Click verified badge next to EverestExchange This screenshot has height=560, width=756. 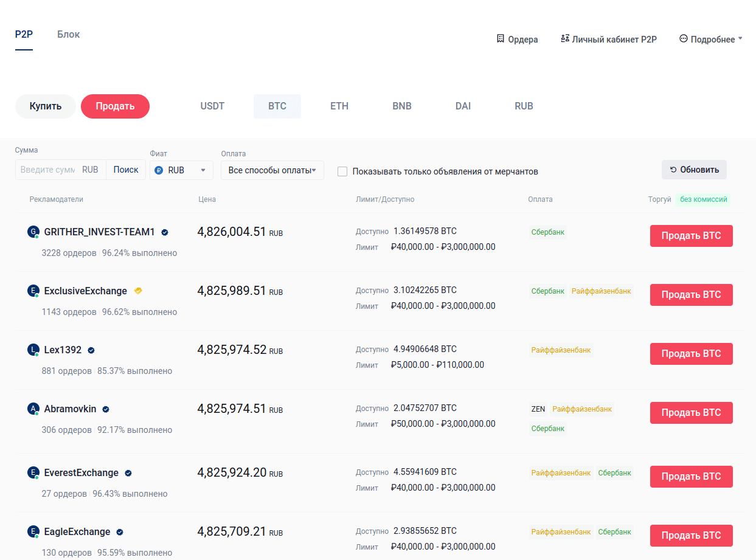128,473
